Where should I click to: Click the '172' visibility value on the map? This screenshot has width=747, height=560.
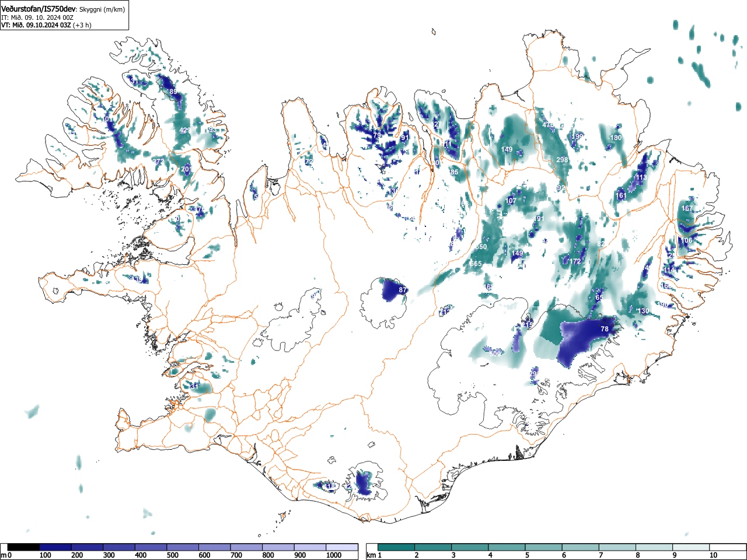pyautogui.click(x=576, y=262)
